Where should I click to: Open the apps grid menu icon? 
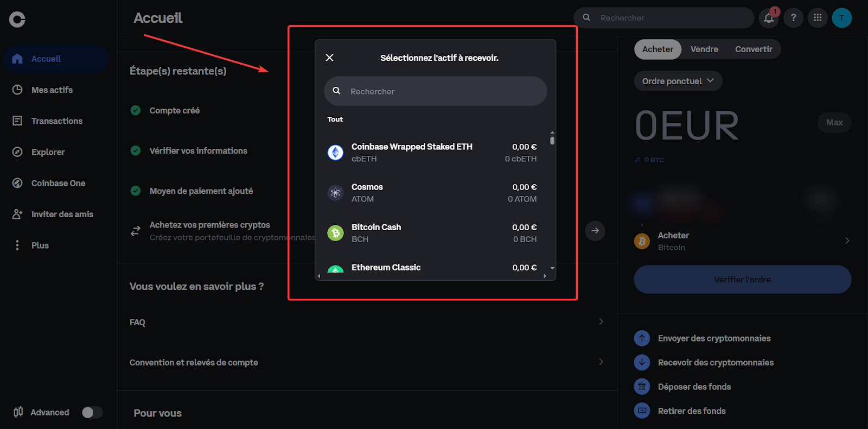[x=818, y=18]
